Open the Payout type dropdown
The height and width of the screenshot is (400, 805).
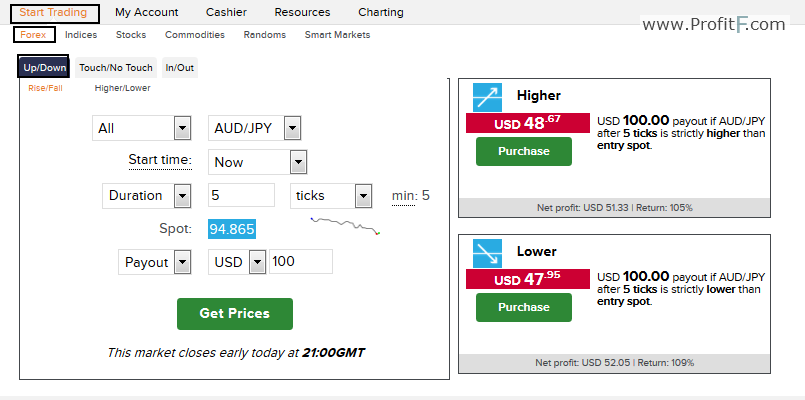(155, 262)
